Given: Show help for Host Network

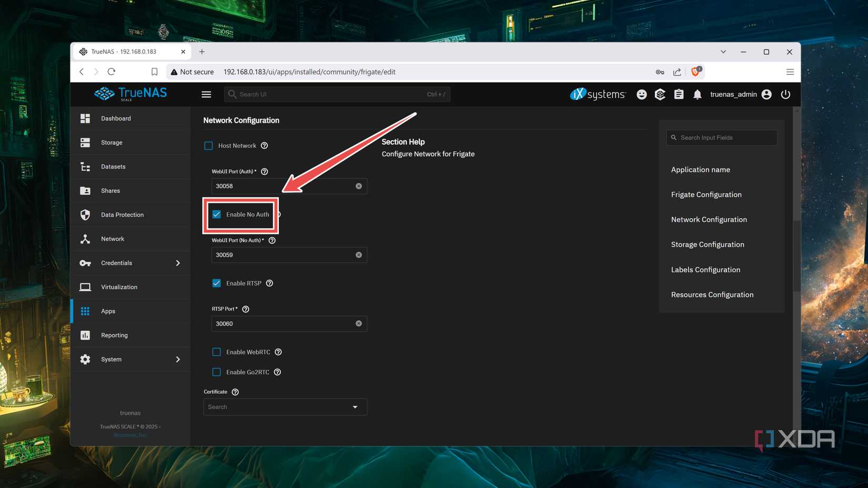Looking at the screenshot, I should pos(265,146).
